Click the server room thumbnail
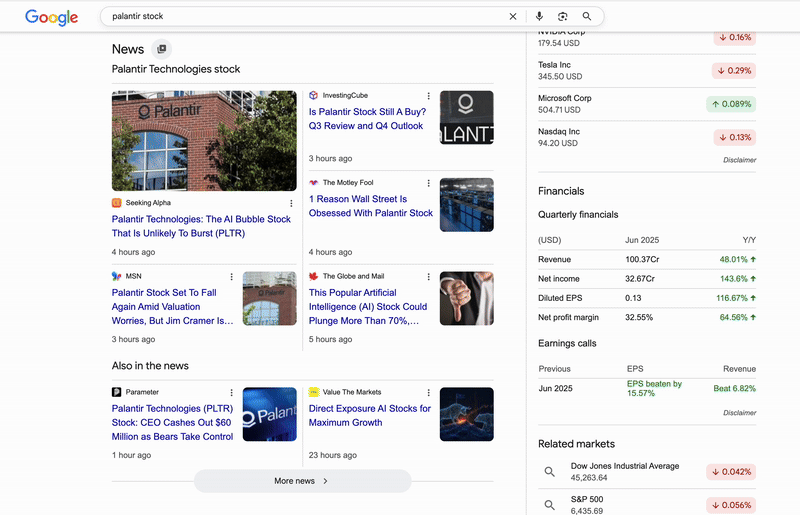This screenshot has width=800, height=515. [466, 205]
